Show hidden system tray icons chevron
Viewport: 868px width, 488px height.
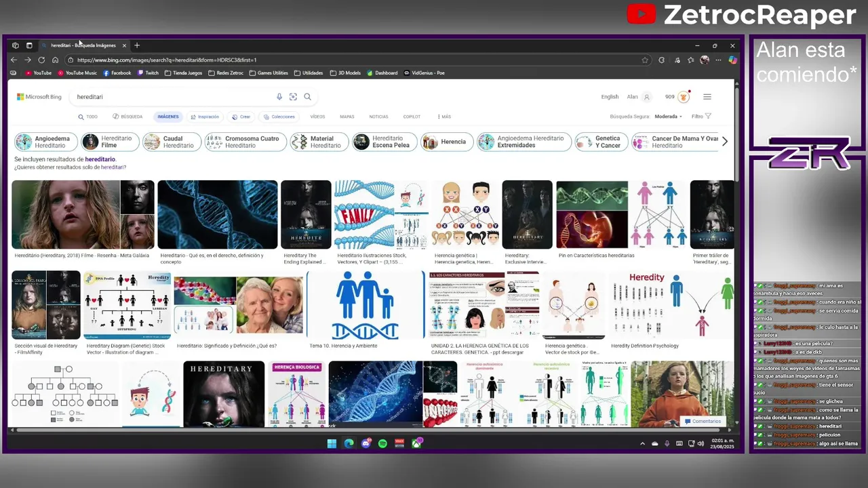tap(642, 444)
